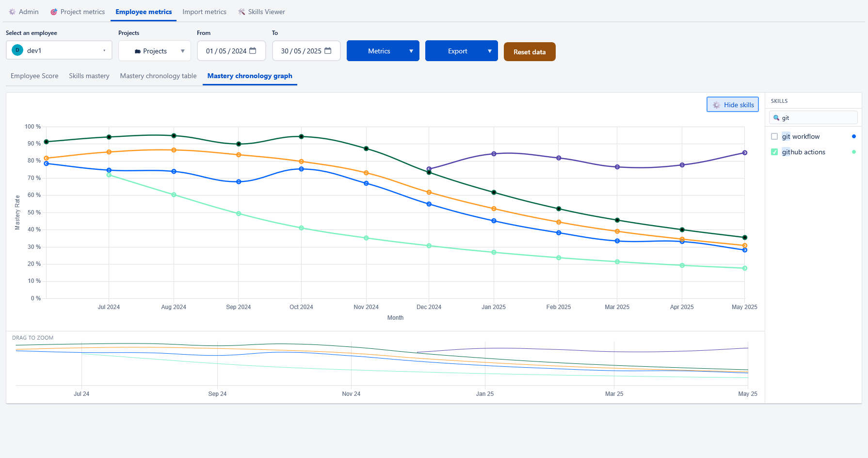
Task: Select Mastery chronology graph tab
Action: point(250,76)
